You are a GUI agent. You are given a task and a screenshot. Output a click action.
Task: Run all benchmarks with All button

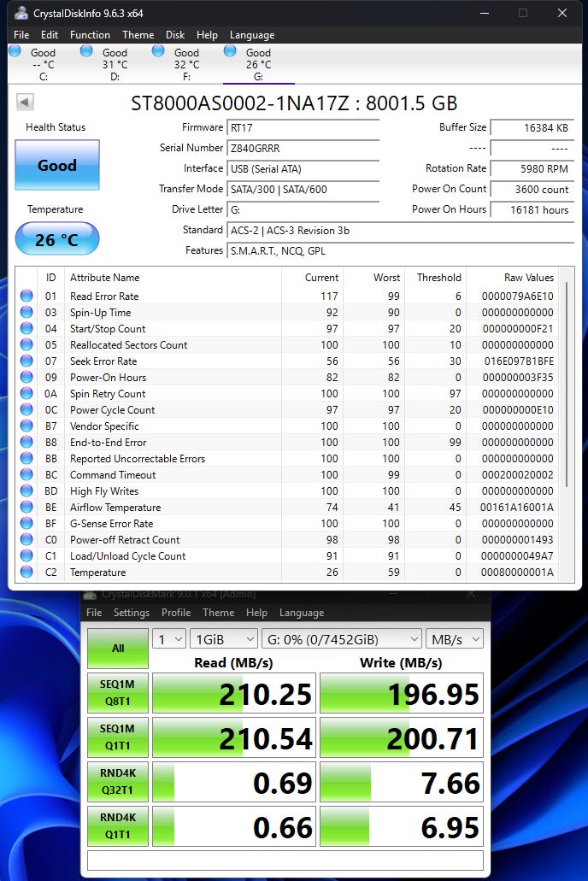click(118, 648)
